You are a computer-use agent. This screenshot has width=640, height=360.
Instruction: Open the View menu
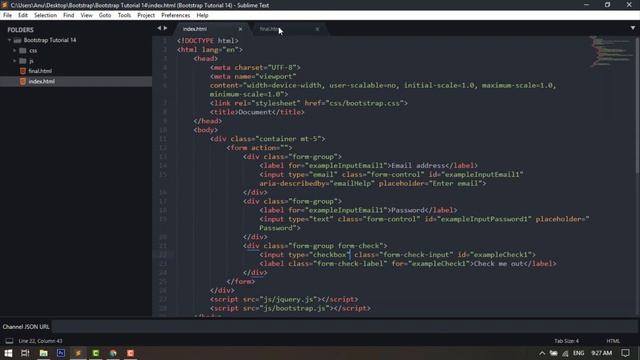(86, 15)
